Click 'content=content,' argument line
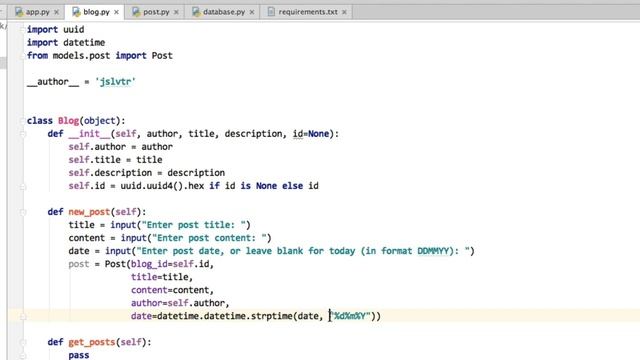Screen dimensions: 640x360 point(172,290)
